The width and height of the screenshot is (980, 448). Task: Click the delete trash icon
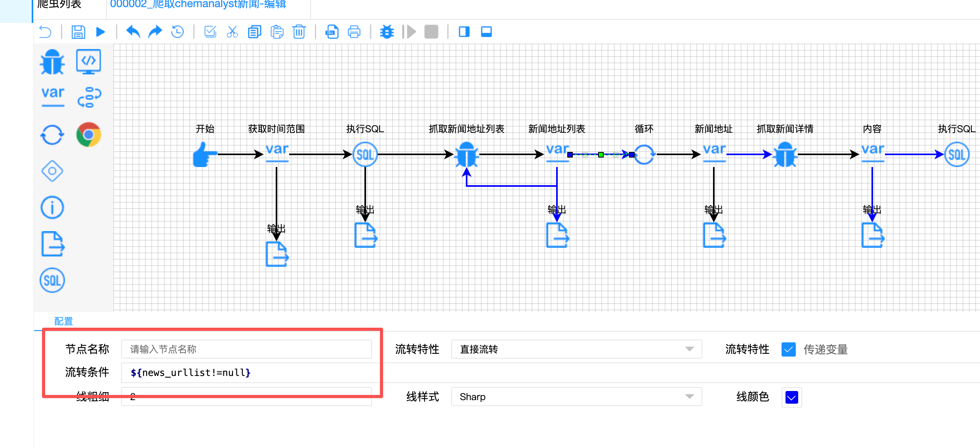click(299, 32)
